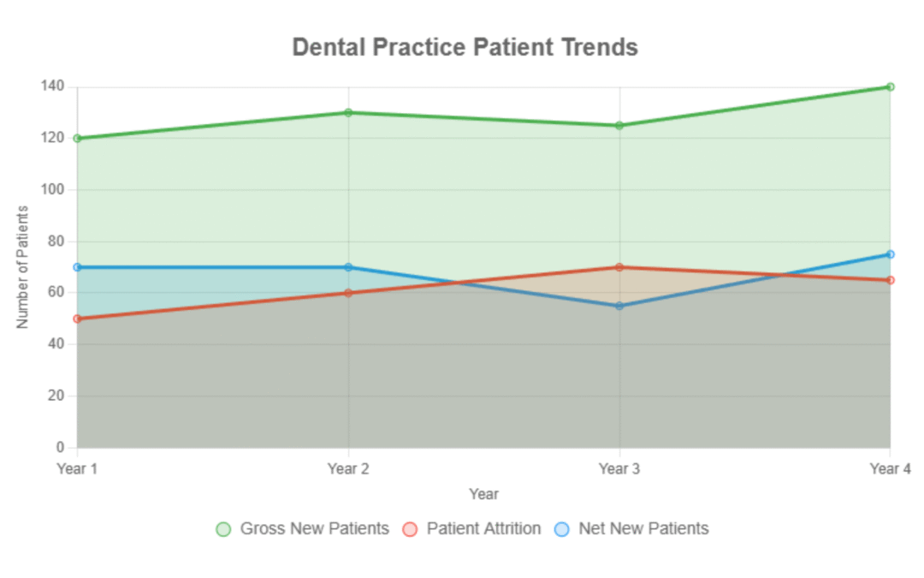Click the red Patient Attrition legend swatch
This screenshot has height=578, width=924.
click(410, 529)
